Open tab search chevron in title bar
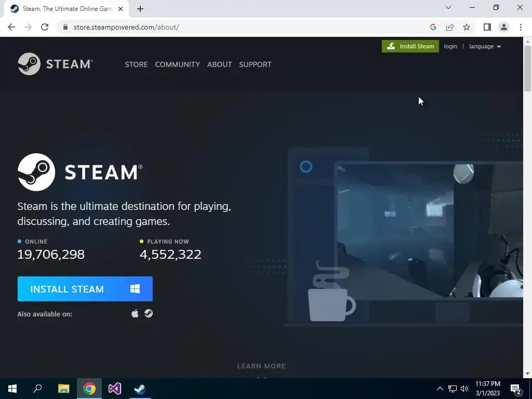This screenshot has width=532, height=399. click(x=448, y=7)
